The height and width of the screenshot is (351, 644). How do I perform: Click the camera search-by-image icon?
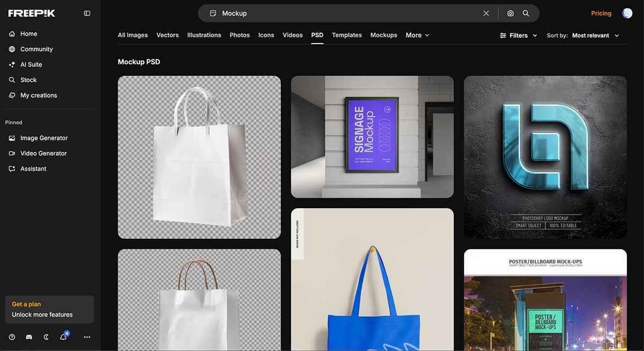[x=510, y=13]
